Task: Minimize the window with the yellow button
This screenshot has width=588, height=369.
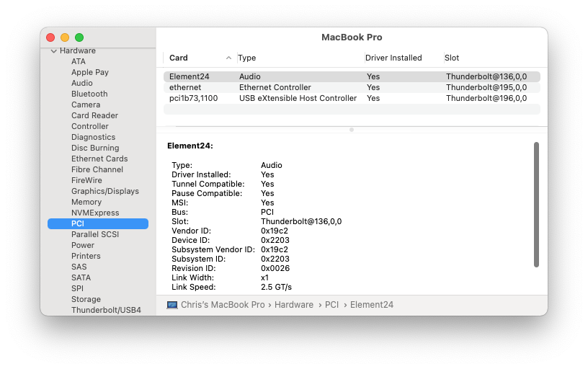Action: coord(65,37)
